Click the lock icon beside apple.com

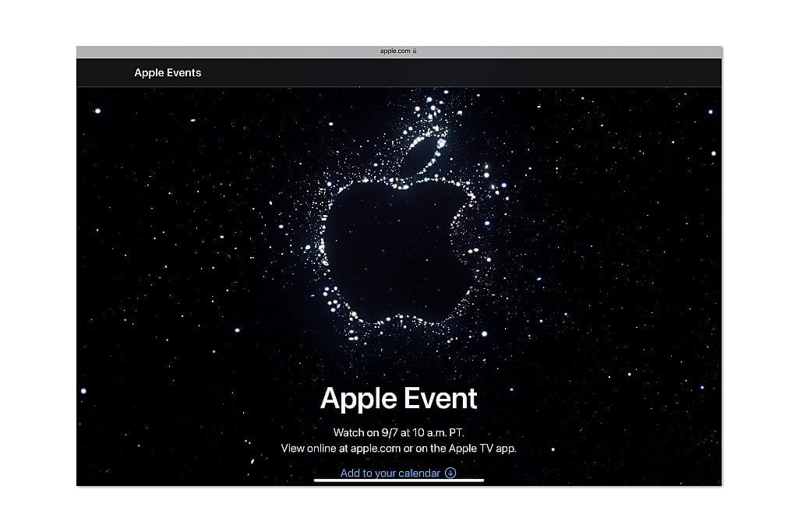(x=415, y=51)
